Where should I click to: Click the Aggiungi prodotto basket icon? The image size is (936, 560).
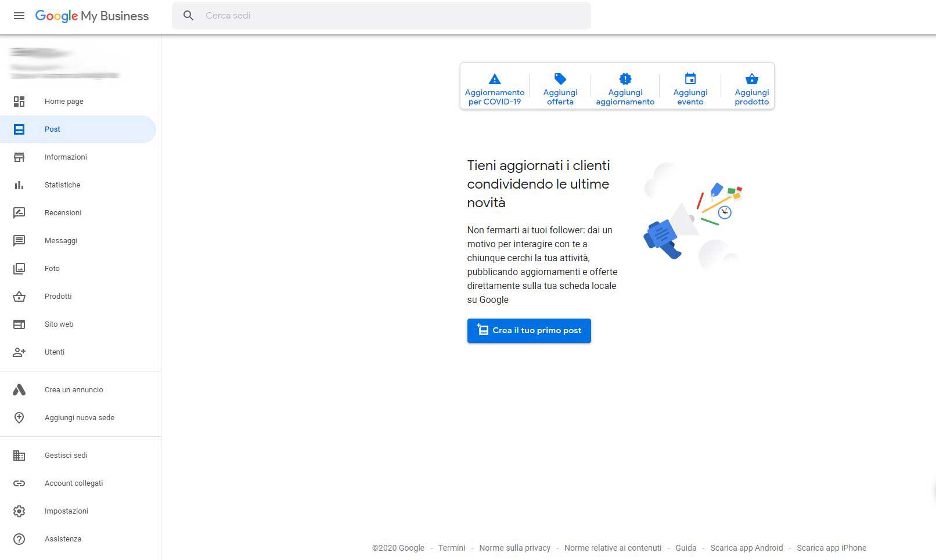click(x=751, y=79)
